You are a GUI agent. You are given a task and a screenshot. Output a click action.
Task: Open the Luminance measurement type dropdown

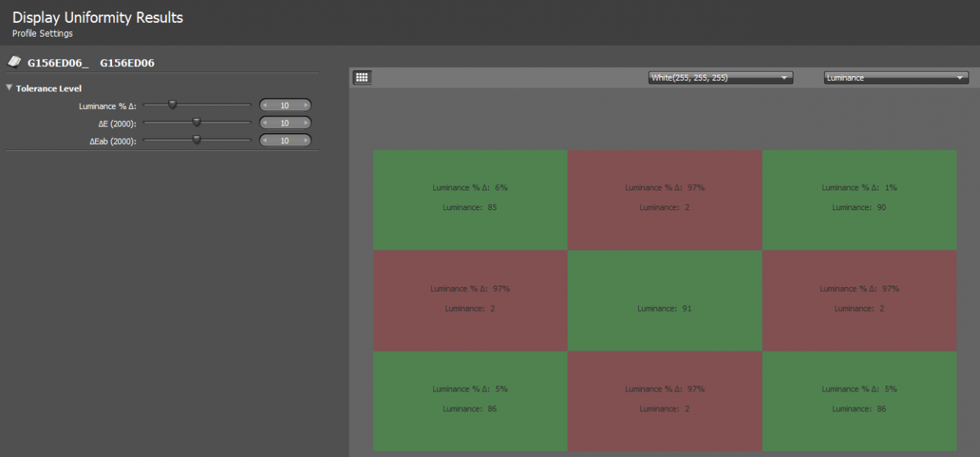pos(896,78)
